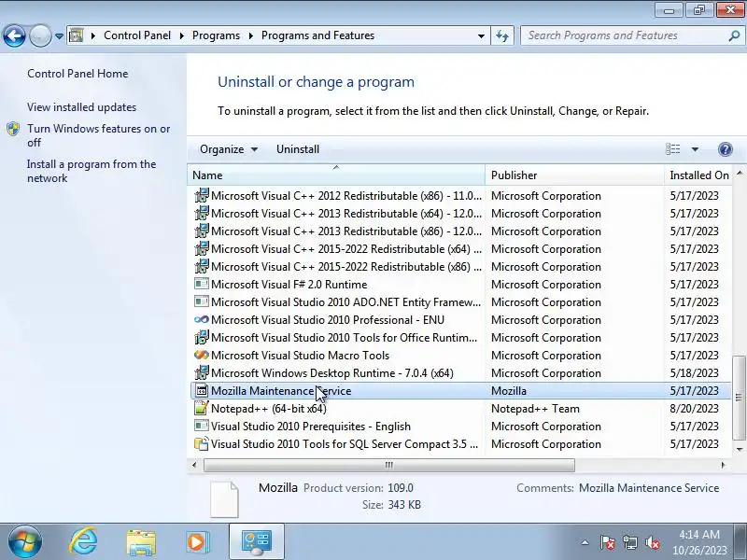Sort by the Publisher column header
747x560 pixels.
[x=574, y=175]
